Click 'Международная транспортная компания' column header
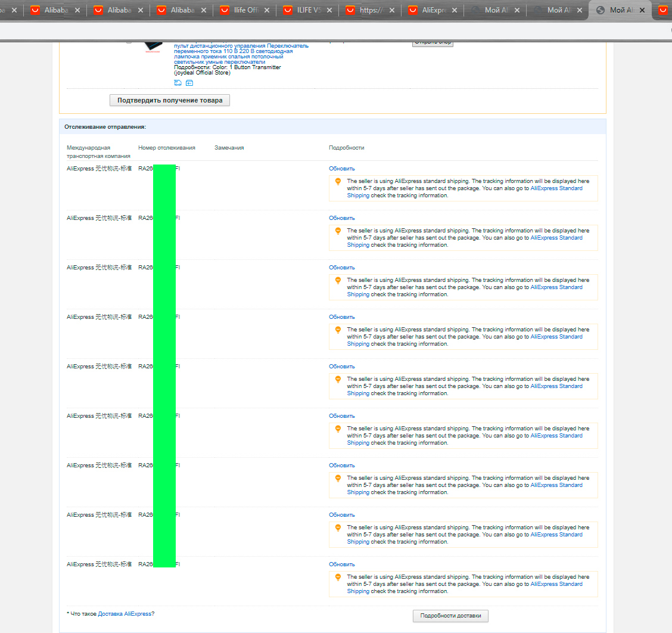The image size is (672, 633). (98, 152)
